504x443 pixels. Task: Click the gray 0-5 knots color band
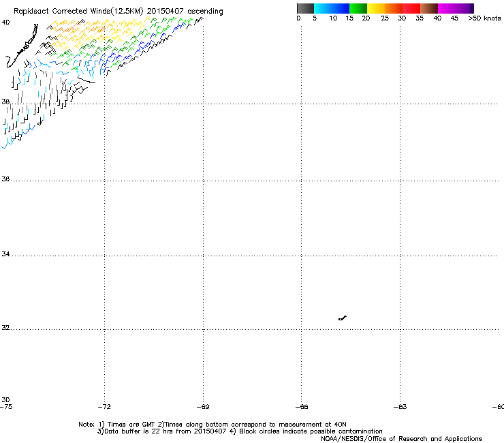pyautogui.click(x=305, y=8)
